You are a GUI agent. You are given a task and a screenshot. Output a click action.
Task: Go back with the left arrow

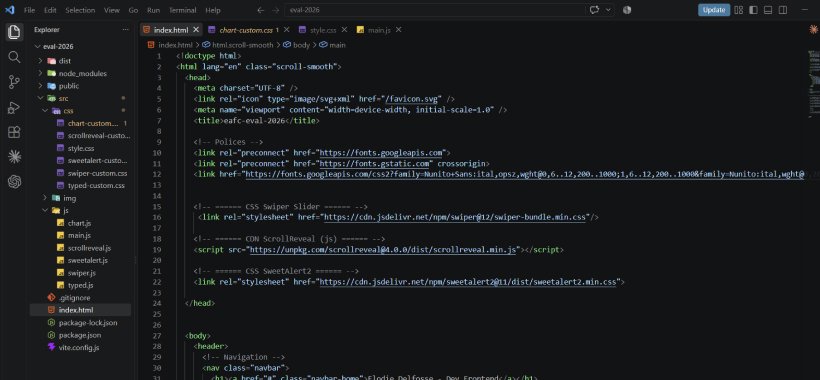260,10
